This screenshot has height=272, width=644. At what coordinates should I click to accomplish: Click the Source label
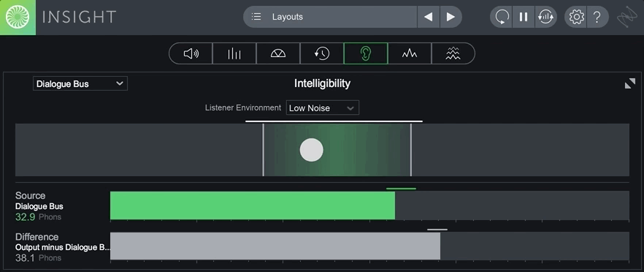31,196
